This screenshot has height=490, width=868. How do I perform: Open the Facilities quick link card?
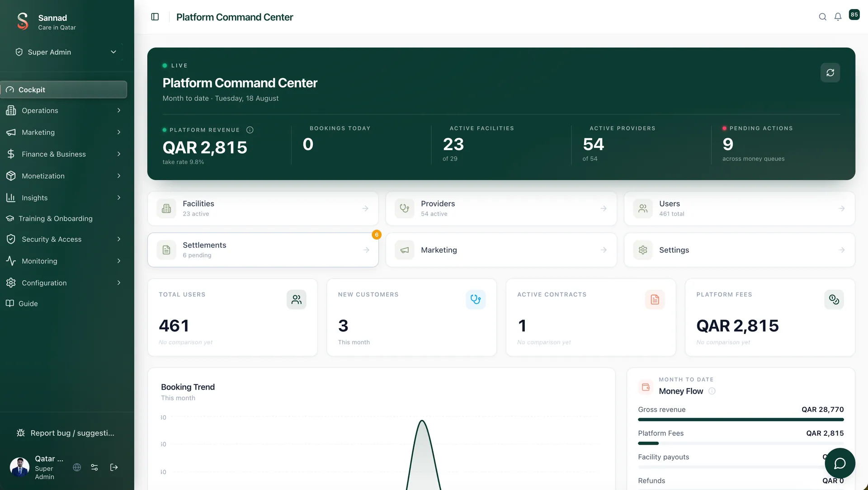pyautogui.click(x=263, y=208)
